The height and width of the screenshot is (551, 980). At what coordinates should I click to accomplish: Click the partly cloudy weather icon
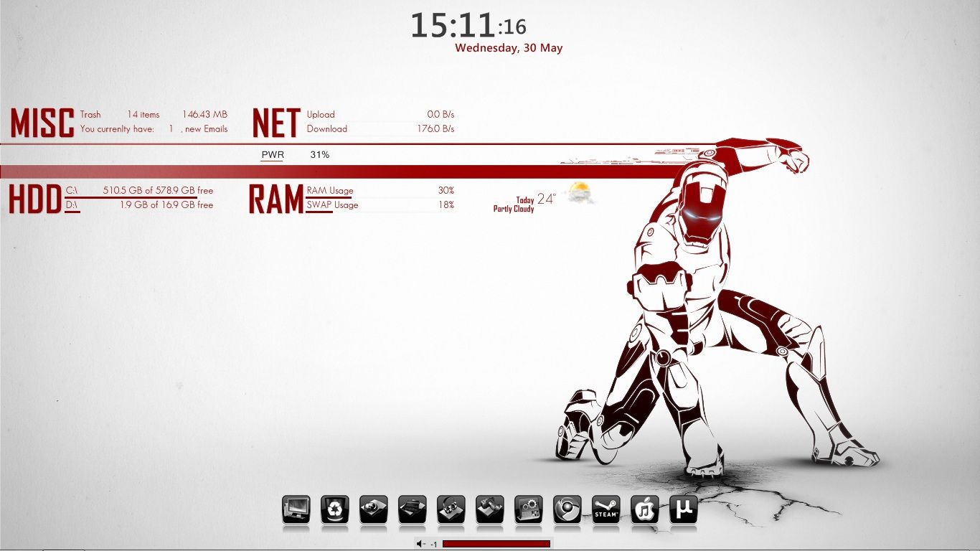tap(578, 192)
